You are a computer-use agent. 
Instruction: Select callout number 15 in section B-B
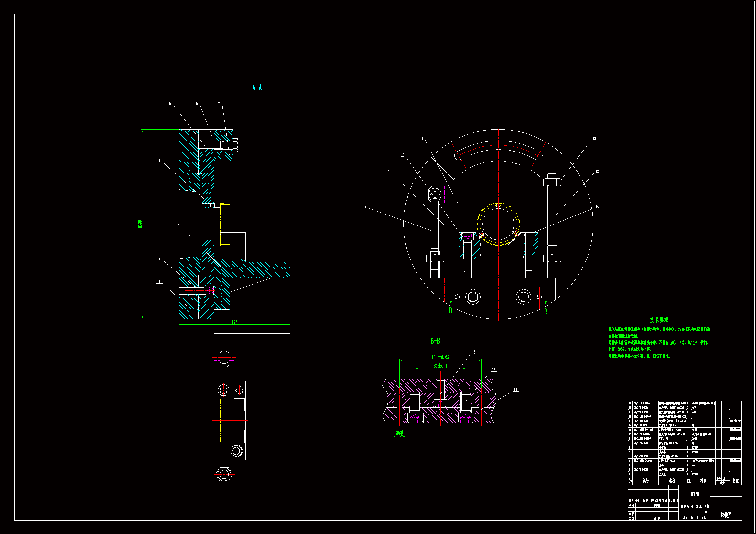point(474,352)
